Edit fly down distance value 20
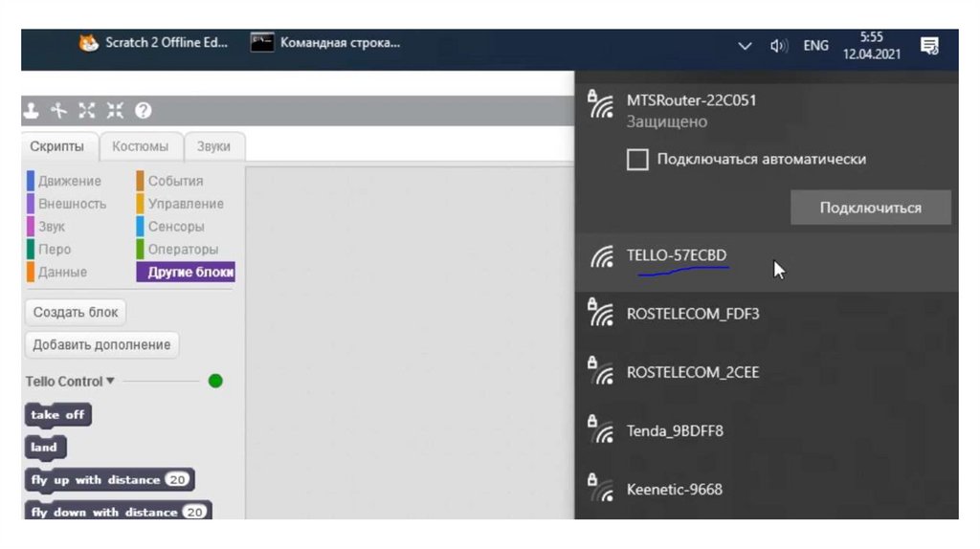The height and width of the screenshot is (549, 980). point(194,512)
